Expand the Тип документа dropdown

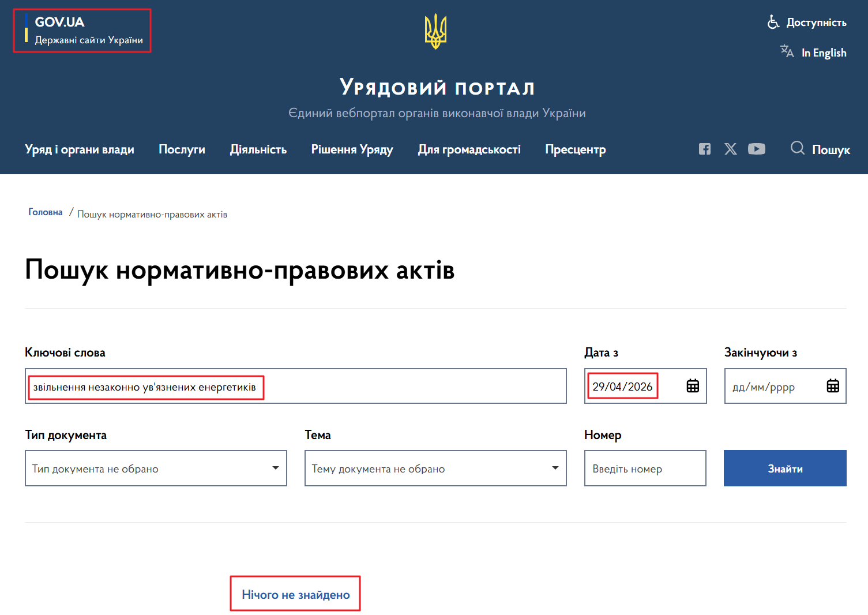click(x=156, y=468)
